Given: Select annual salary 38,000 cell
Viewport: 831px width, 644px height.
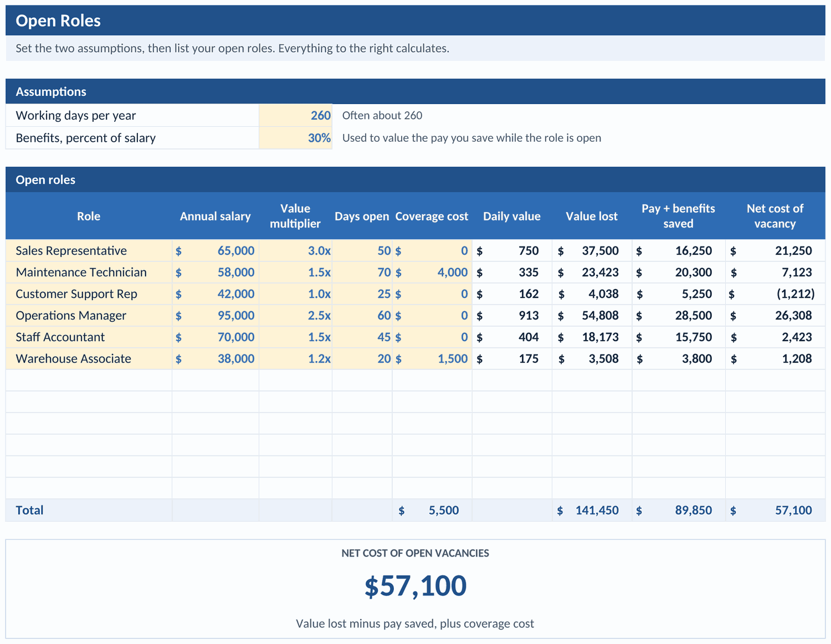Looking at the screenshot, I should click(x=216, y=358).
